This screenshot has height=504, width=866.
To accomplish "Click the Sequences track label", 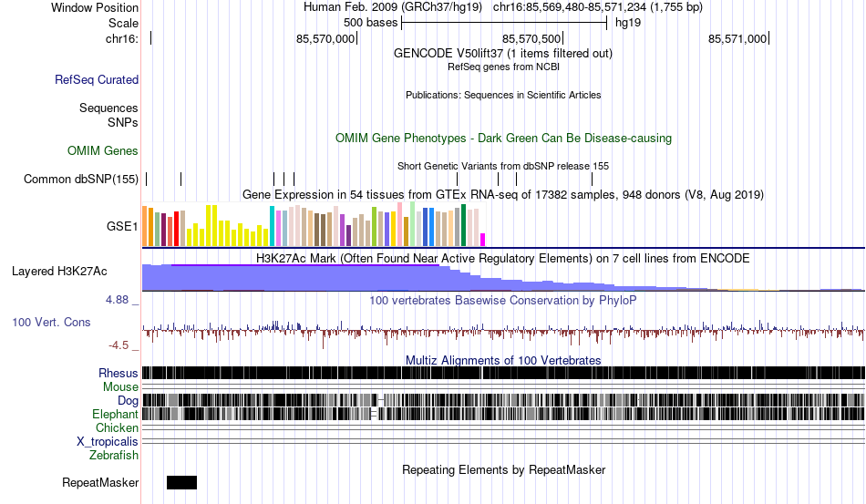I will pos(108,108).
